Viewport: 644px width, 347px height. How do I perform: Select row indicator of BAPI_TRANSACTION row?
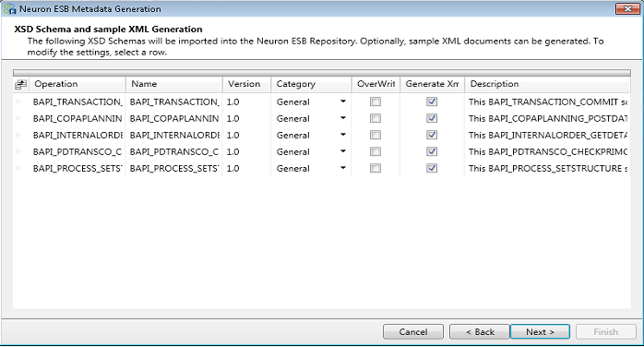[x=18, y=102]
